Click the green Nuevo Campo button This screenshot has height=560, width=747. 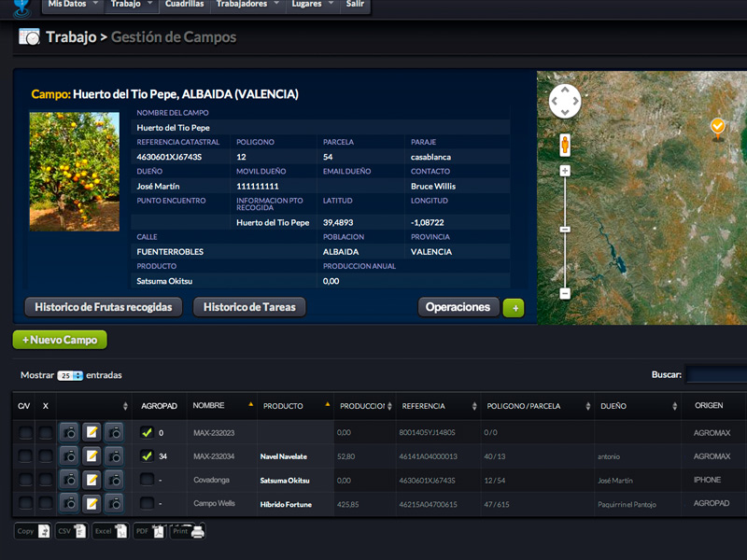pos(60,341)
